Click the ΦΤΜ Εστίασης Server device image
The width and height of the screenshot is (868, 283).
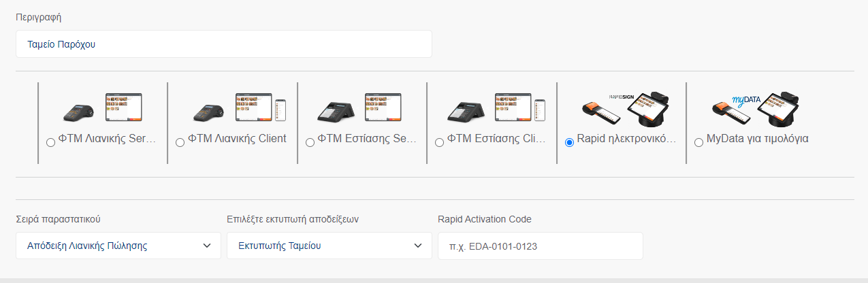(x=364, y=107)
